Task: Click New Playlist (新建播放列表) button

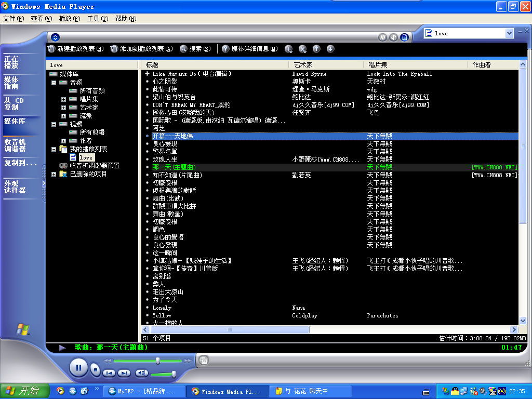Action: point(75,49)
